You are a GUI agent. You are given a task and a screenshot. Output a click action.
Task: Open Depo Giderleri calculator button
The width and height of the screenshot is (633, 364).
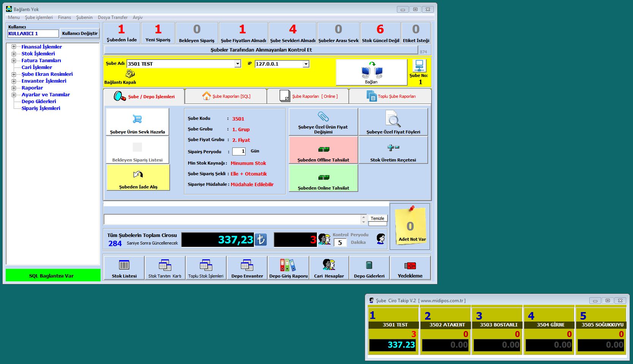point(369,268)
